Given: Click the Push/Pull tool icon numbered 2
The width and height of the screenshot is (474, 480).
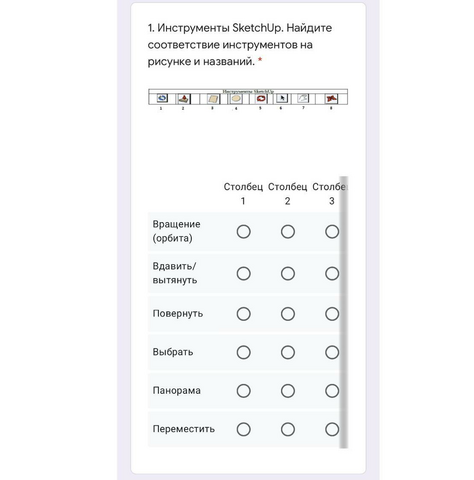Looking at the screenshot, I should pyautogui.click(x=183, y=99).
